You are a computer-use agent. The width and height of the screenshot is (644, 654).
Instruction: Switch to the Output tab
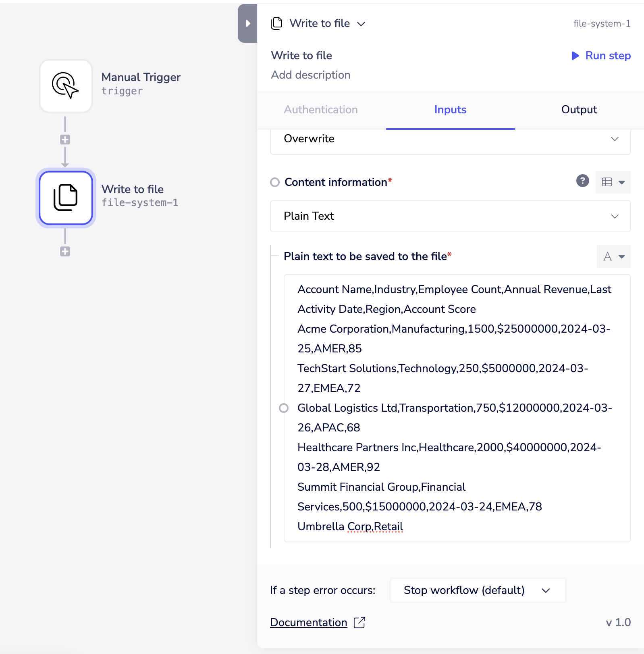point(579,110)
